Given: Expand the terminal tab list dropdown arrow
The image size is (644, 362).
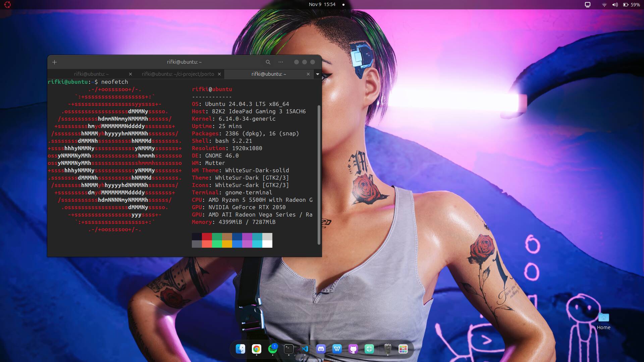Looking at the screenshot, I should 317,74.
